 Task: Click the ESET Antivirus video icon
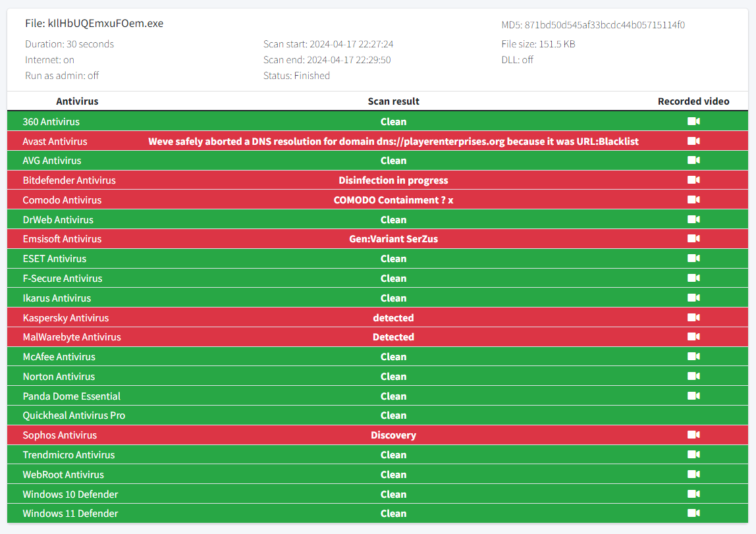[x=693, y=259]
